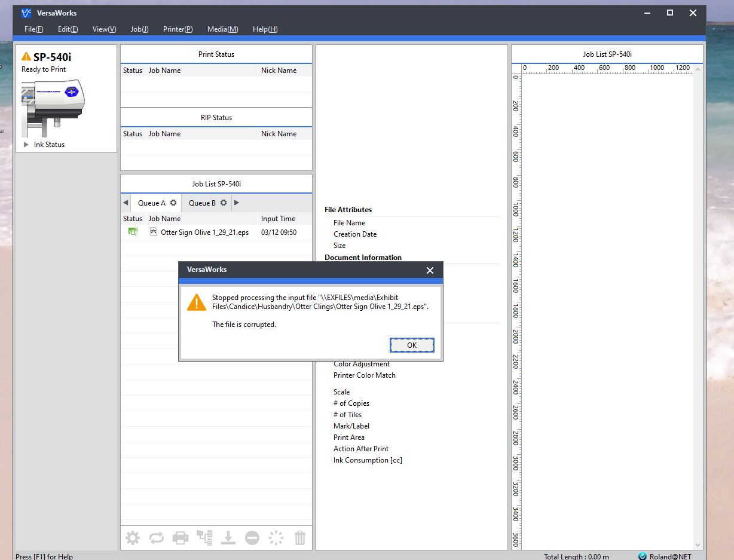Click Nick Name header in Print Status panel

(x=279, y=71)
